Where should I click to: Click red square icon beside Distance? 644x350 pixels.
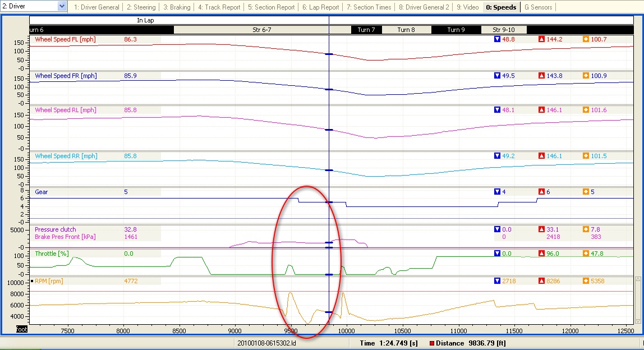tap(431, 343)
